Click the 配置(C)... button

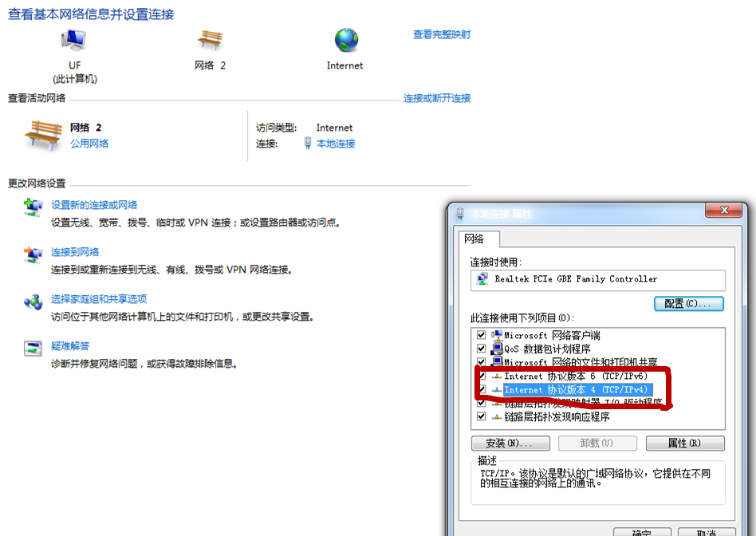(688, 304)
